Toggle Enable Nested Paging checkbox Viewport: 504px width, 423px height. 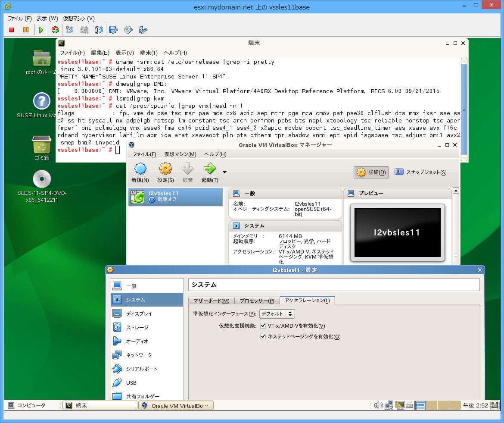[263, 336]
